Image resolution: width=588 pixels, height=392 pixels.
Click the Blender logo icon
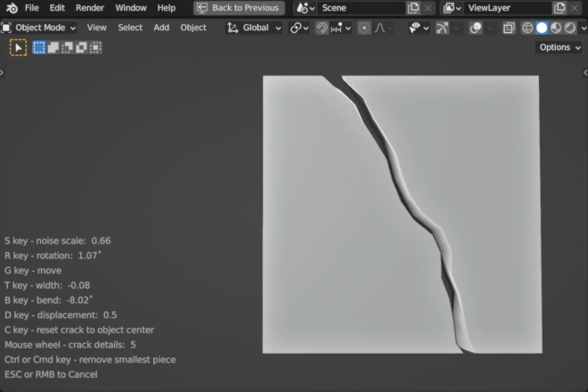pos(12,8)
